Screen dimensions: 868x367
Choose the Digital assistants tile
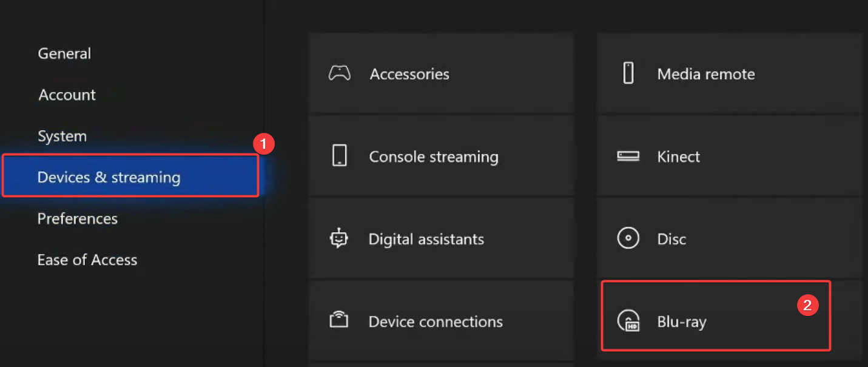(441, 239)
